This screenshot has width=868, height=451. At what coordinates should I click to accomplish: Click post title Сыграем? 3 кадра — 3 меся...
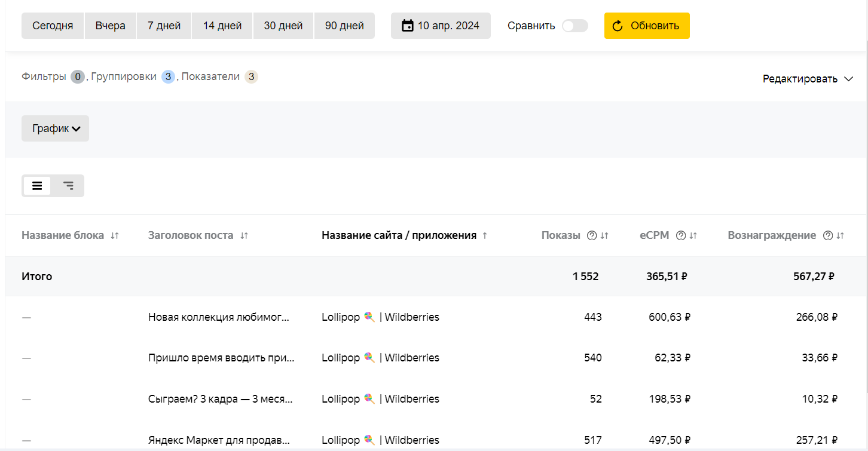pos(221,399)
